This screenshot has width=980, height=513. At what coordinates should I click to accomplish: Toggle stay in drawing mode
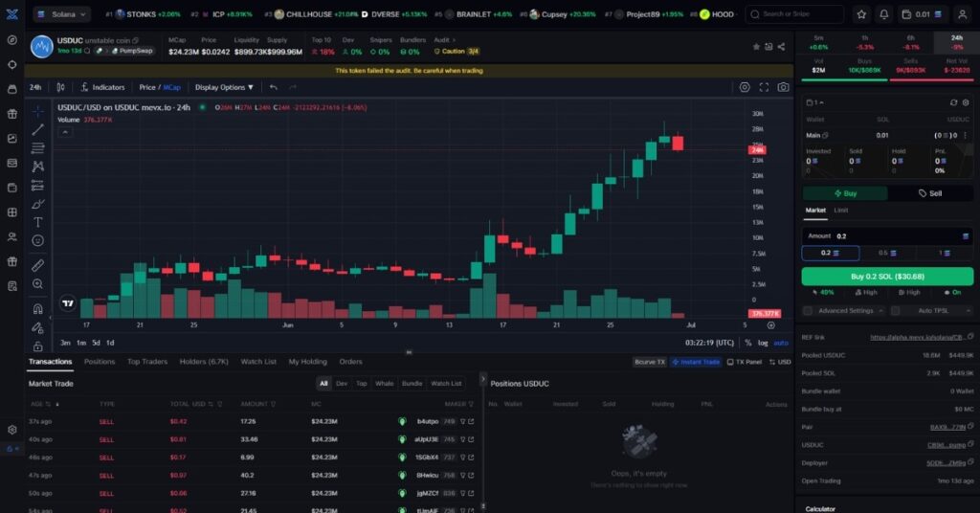[38, 327]
